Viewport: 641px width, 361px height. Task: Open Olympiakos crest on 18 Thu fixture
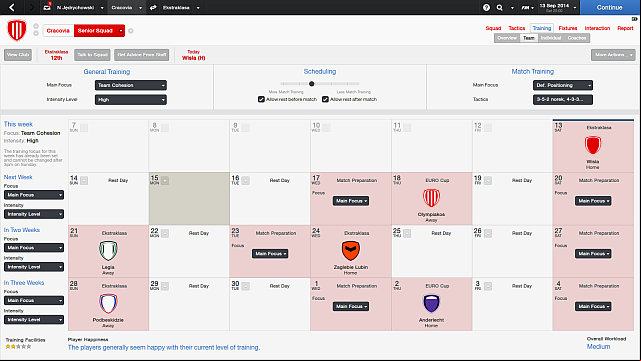[x=431, y=197]
